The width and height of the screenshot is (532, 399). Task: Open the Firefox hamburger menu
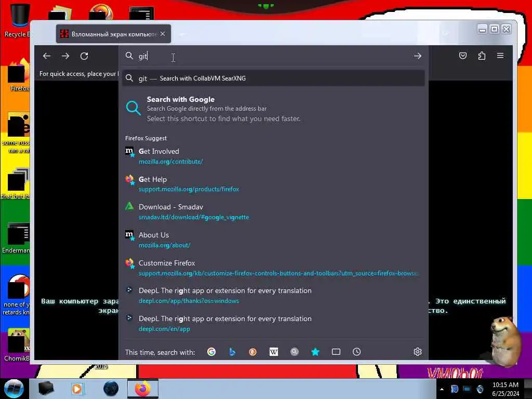tap(500, 56)
